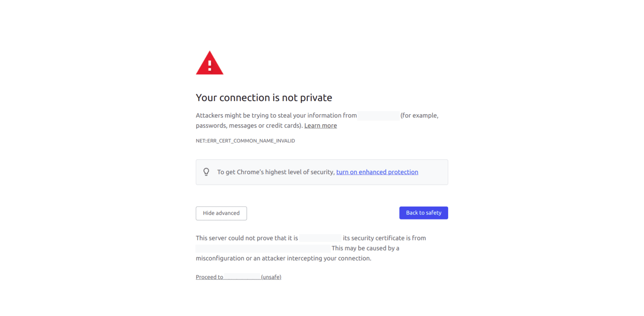
Task: Click the 'Your connection is not private' heading
Action: [x=264, y=97]
